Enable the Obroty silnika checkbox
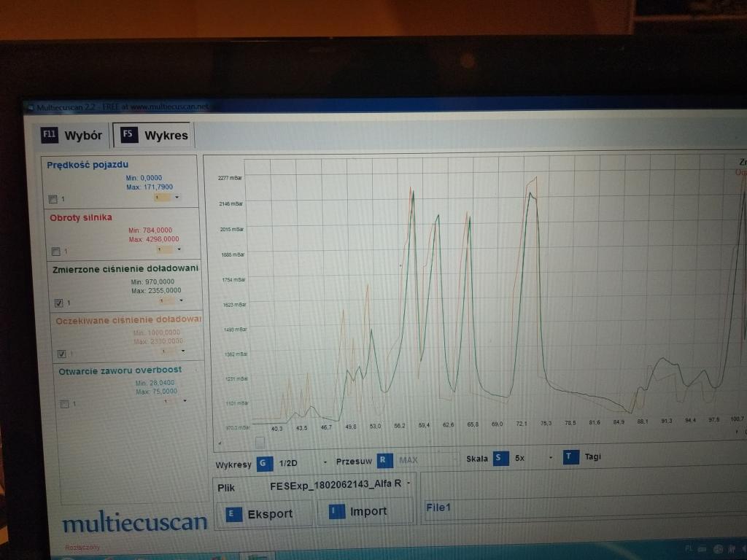 [x=55, y=251]
